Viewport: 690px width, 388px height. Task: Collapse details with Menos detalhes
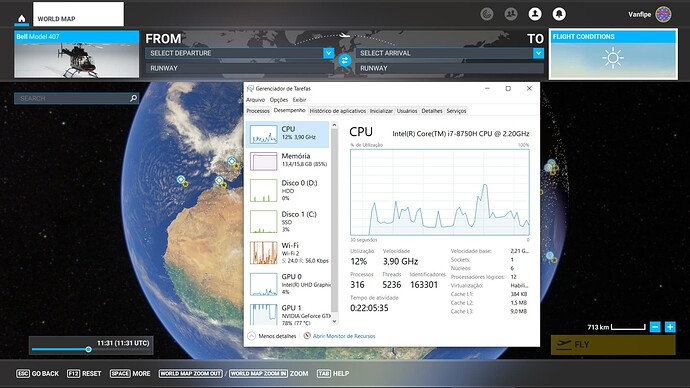pyautogui.click(x=272, y=336)
